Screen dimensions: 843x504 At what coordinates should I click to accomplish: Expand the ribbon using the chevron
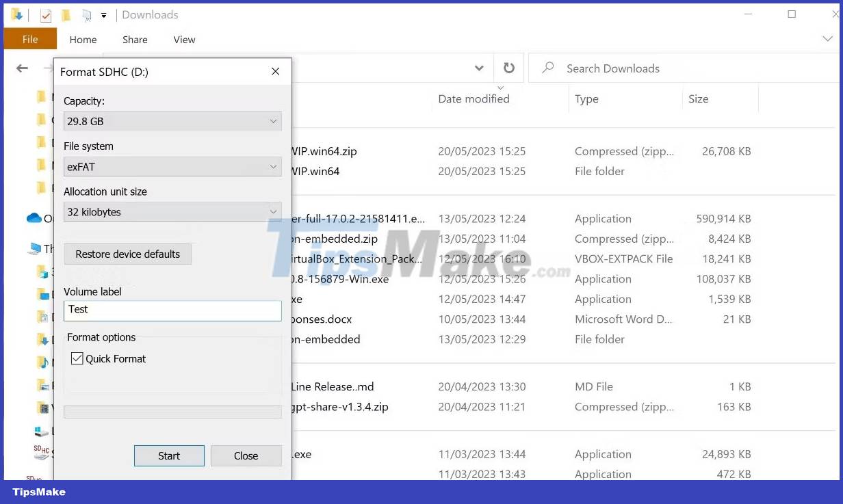click(827, 40)
